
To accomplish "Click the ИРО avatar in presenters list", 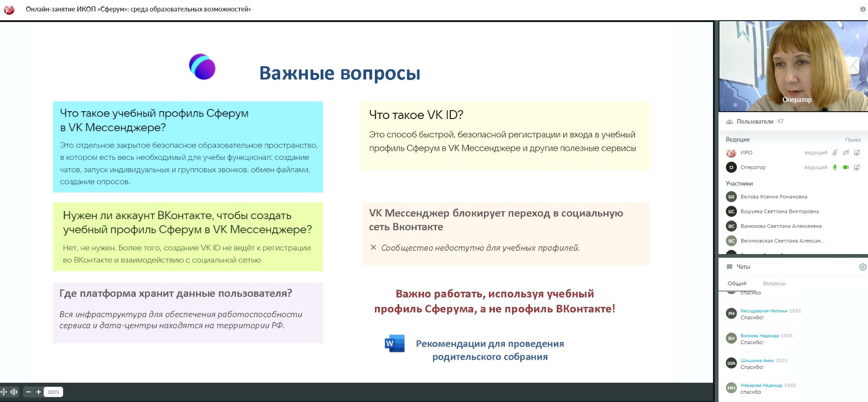I will (731, 153).
